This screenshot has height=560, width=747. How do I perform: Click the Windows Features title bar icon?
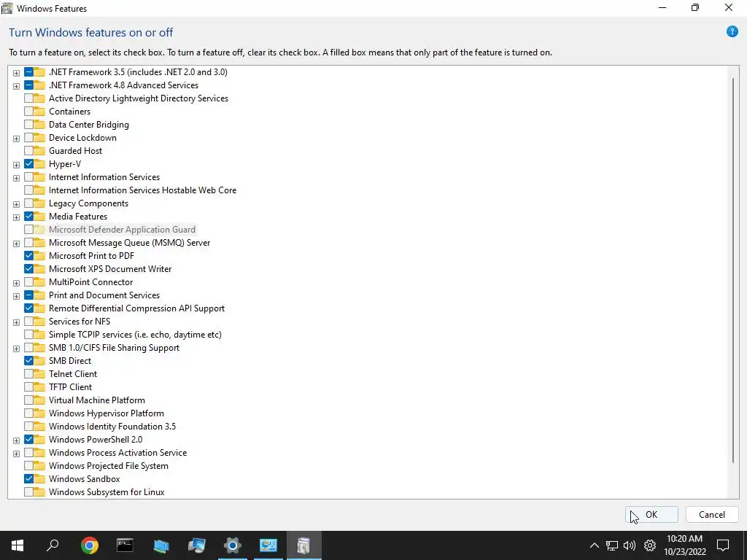pyautogui.click(x=7, y=8)
